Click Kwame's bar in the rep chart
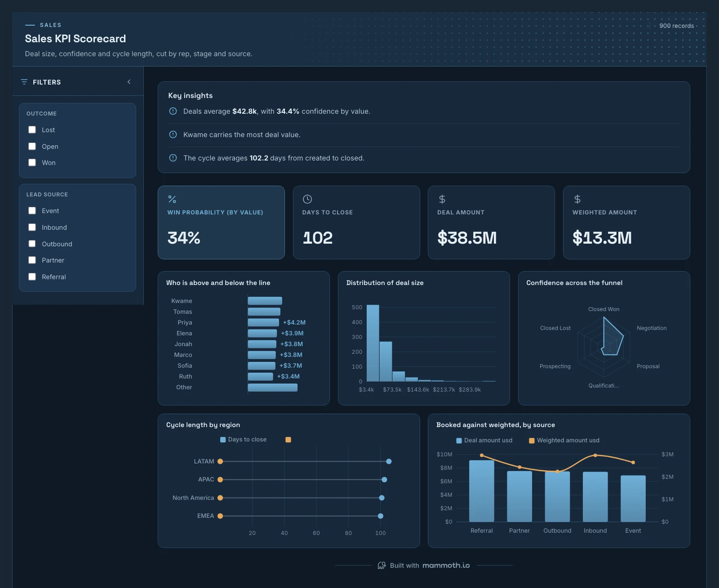Image resolution: width=719 pixels, height=588 pixels. point(265,301)
